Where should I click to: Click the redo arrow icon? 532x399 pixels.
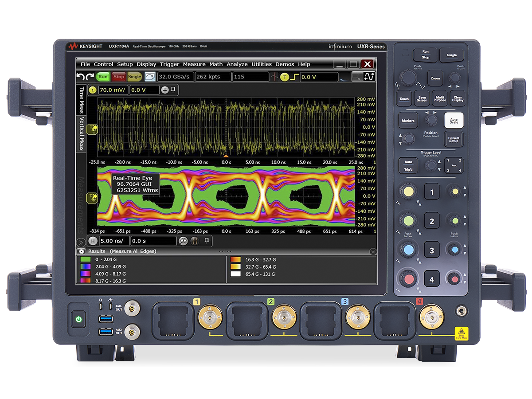click(90, 76)
